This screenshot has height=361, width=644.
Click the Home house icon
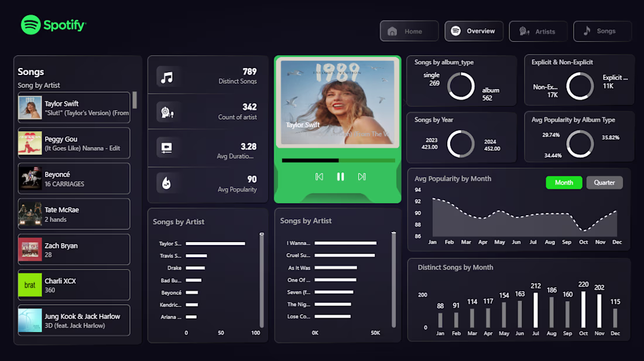coord(392,31)
